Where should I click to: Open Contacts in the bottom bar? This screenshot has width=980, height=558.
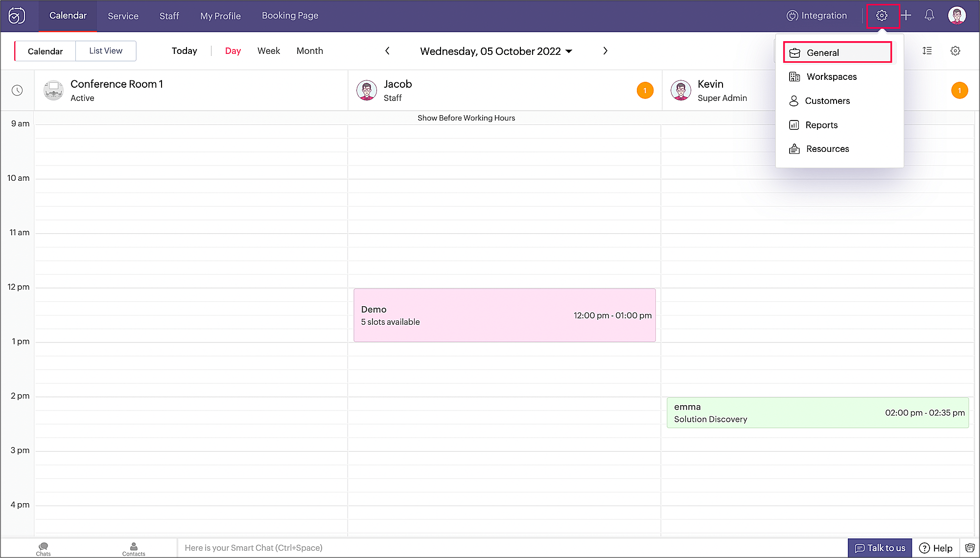pyautogui.click(x=134, y=548)
